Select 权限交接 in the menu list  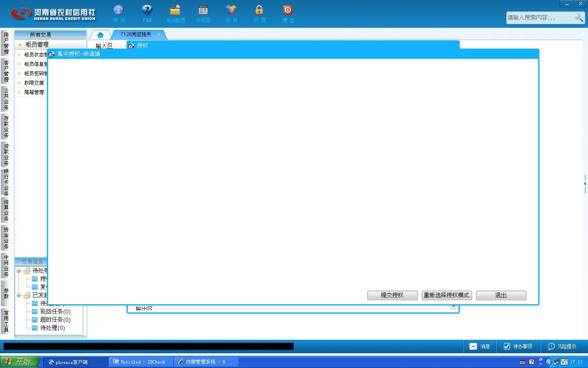(34, 83)
